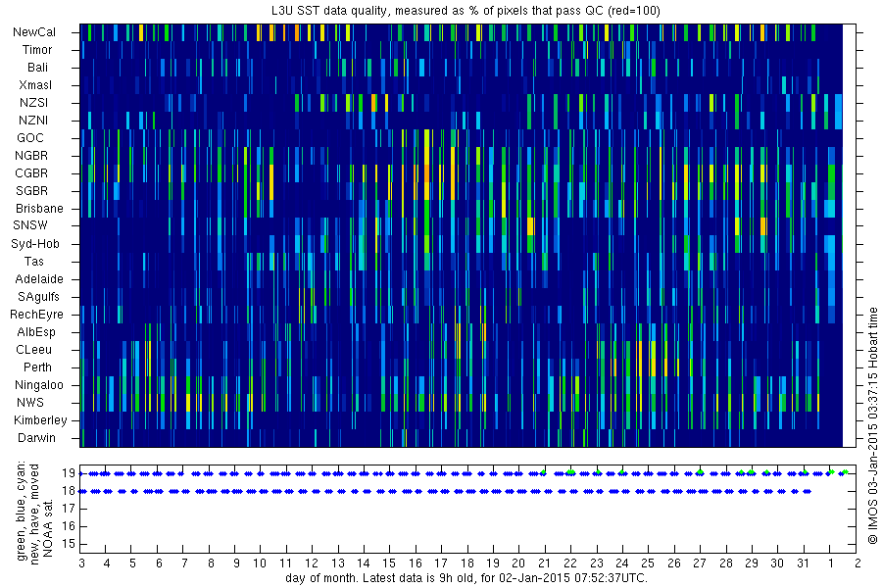Click the Tas region label

33,261
